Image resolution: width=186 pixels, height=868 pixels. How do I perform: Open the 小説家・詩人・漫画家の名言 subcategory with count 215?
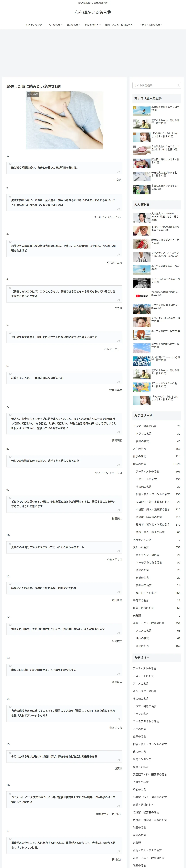[158, 510]
